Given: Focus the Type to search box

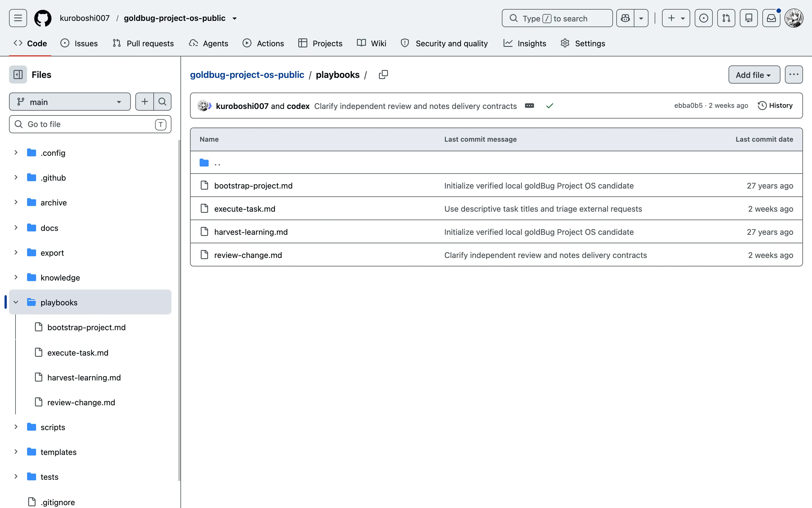Looking at the screenshot, I should pos(557,18).
